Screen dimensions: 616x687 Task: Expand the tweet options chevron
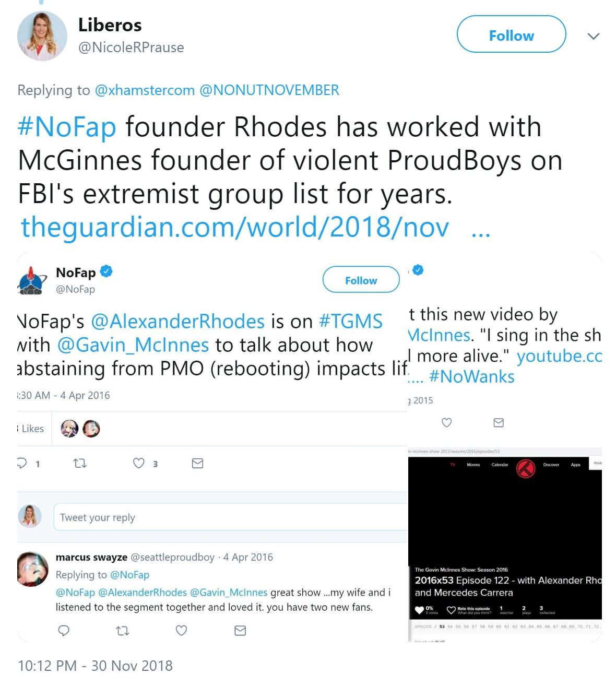point(593,36)
